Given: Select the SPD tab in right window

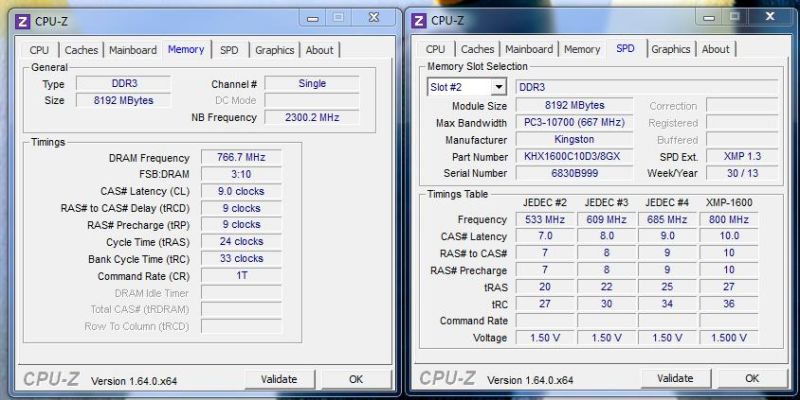Looking at the screenshot, I should point(625,48).
